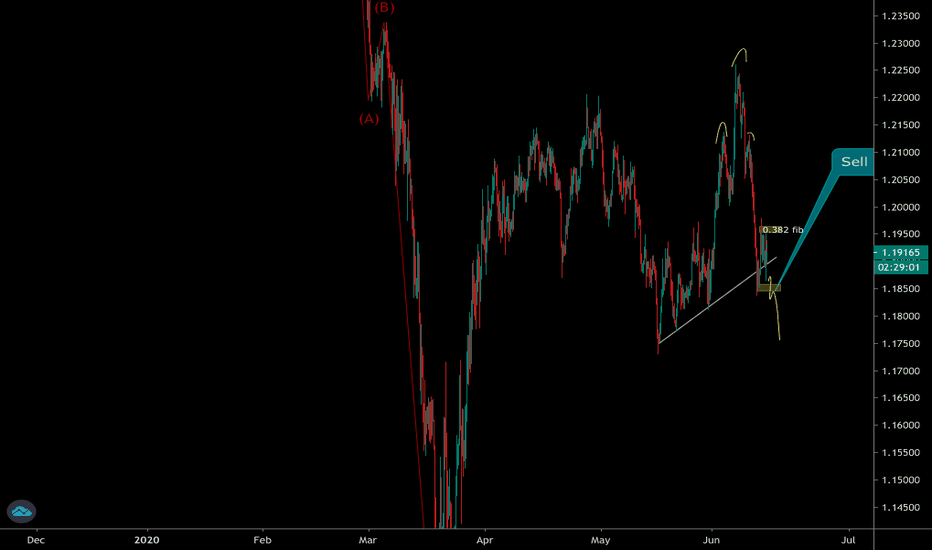
Task: Click the Jul label on time axis
Action: [848, 540]
